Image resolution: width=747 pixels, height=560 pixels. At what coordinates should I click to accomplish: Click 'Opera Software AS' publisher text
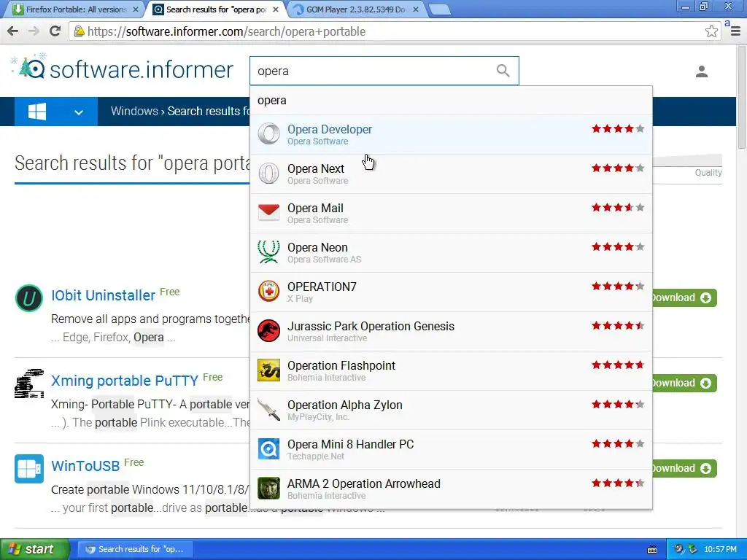(x=324, y=260)
